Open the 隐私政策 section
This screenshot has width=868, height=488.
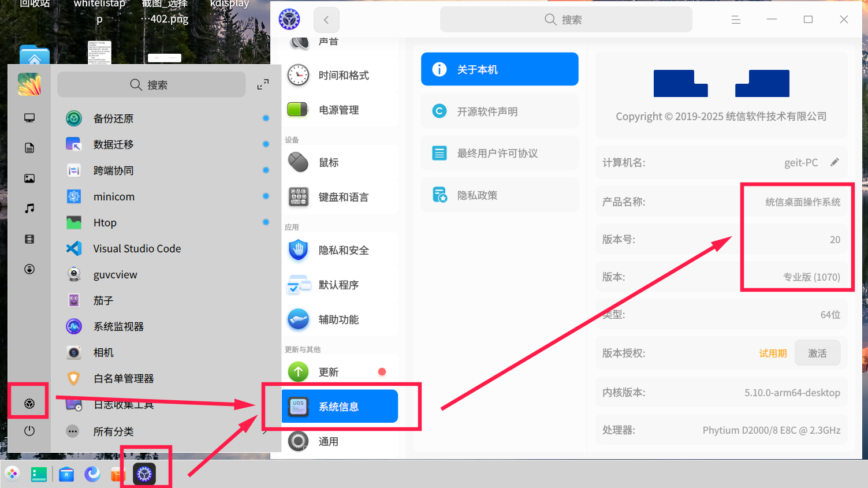tap(499, 195)
